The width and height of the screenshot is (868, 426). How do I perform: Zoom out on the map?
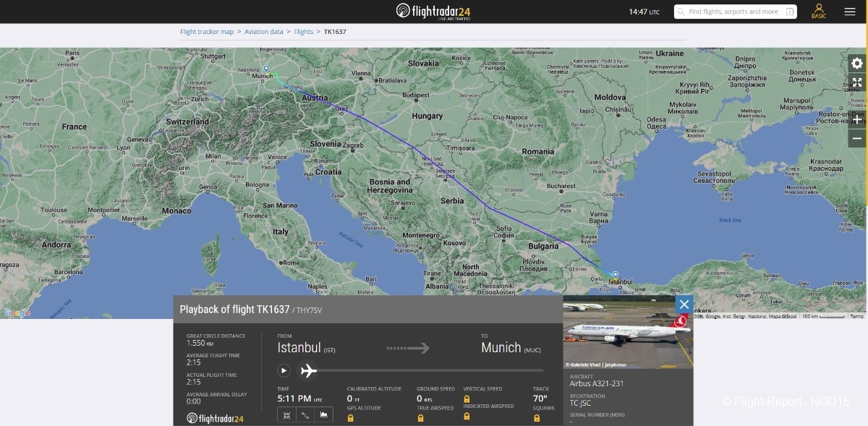coord(857,138)
